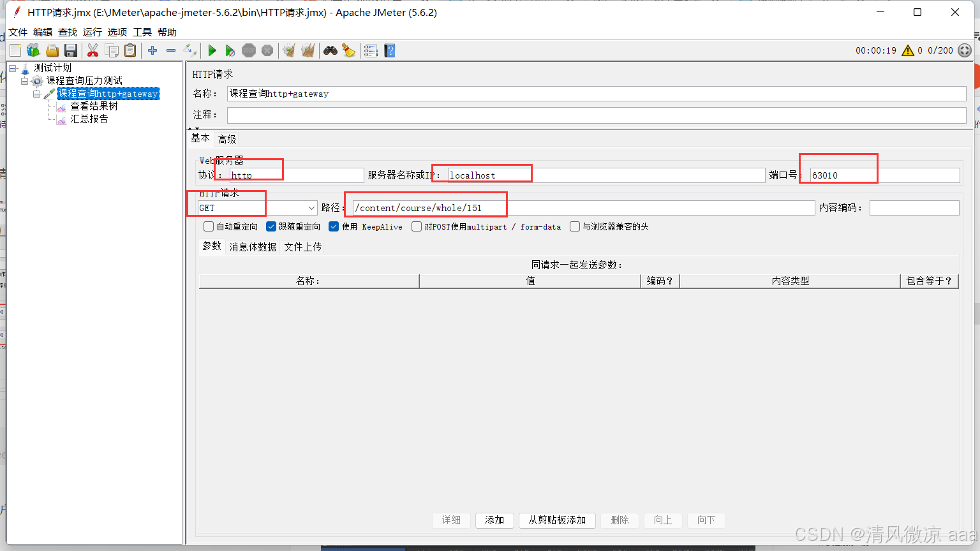
Task: Click the warning triangle log icon
Action: [x=908, y=50]
